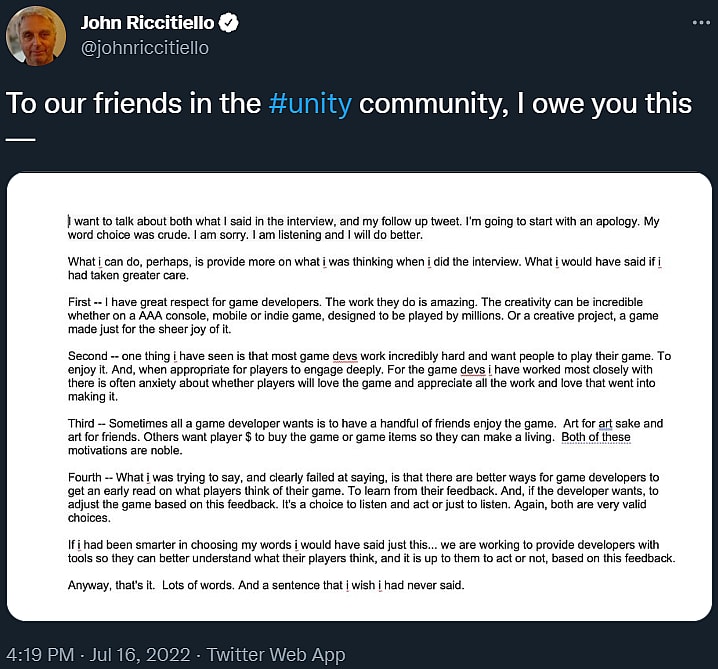
Task: Open the tweet's three-dot more menu
Action: 699,22
